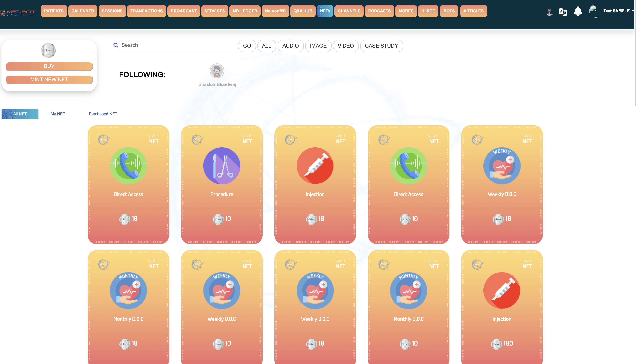
Task: Switch to the My NFT tab
Action: (58, 114)
